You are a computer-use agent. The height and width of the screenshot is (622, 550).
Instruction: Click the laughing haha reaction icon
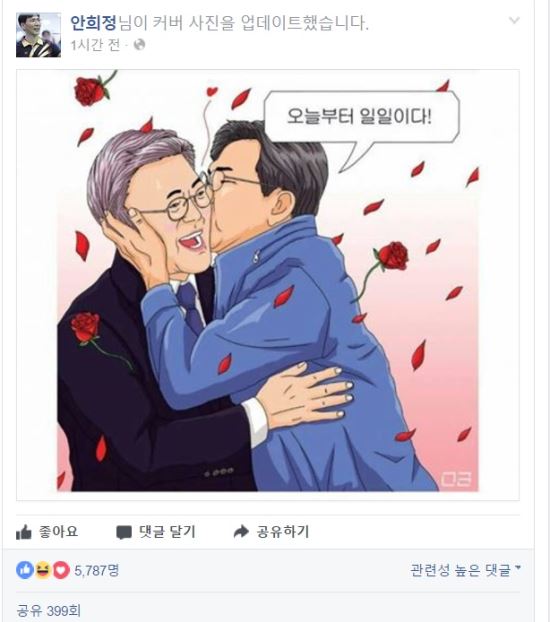coord(42,570)
